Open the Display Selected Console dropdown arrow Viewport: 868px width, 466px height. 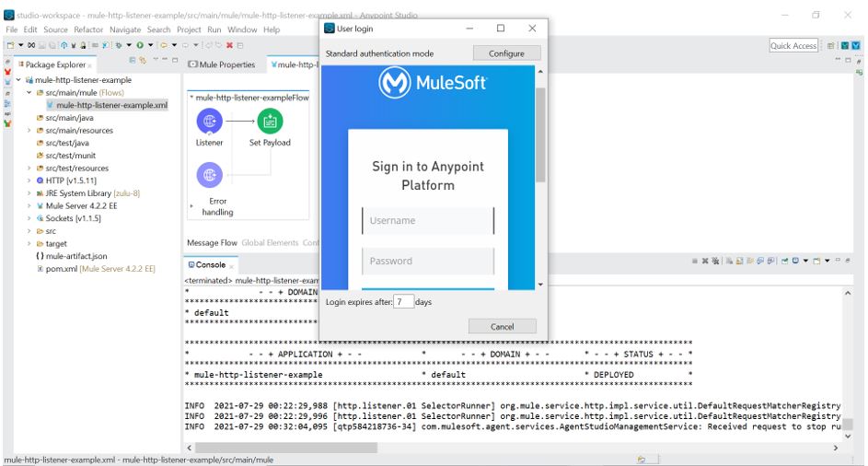[805, 261]
